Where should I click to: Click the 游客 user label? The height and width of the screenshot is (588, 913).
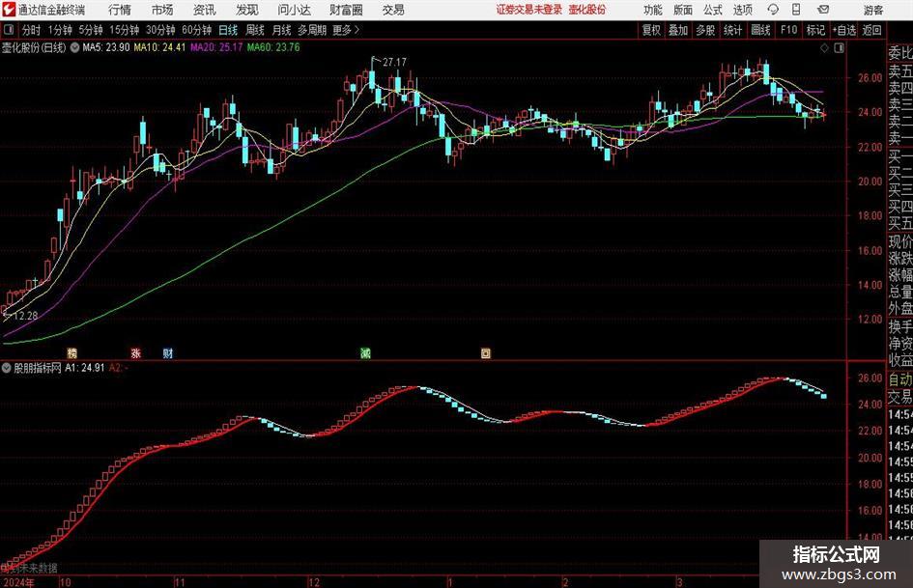tap(873, 10)
